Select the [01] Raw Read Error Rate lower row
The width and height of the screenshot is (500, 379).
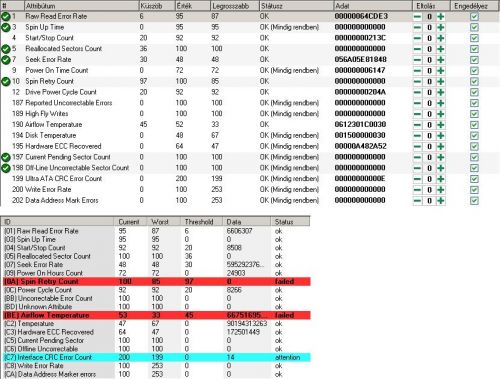tap(156, 231)
